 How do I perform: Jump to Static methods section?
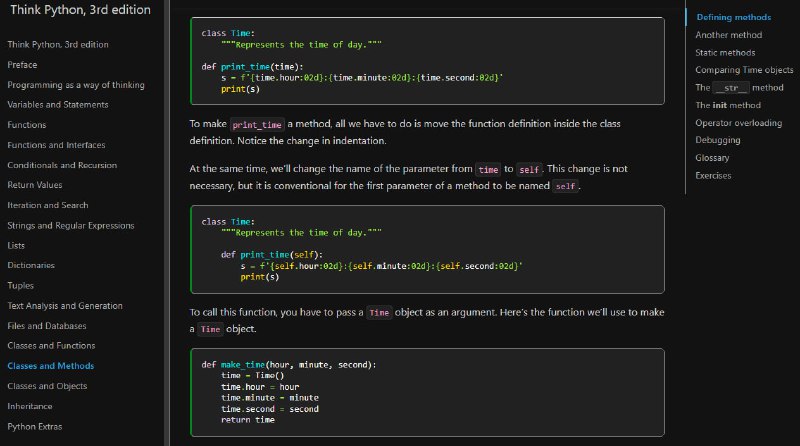point(725,53)
